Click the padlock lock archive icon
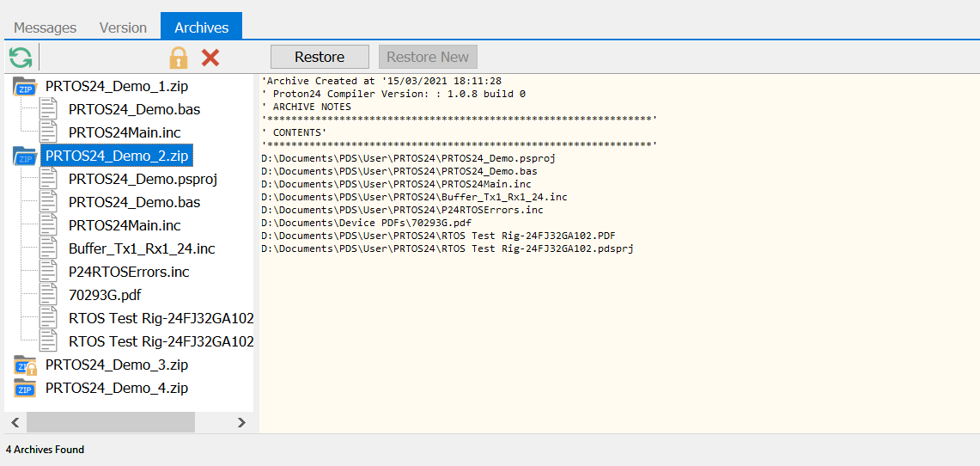The width and height of the screenshot is (980, 466). tap(178, 58)
